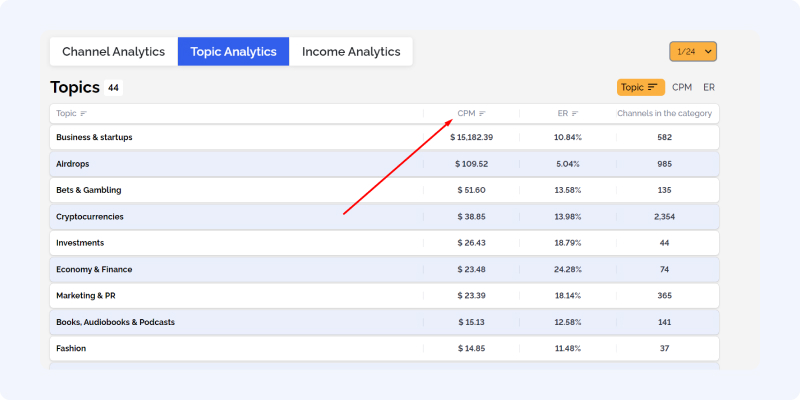Select the Airdrops topic row
Image resolution: width=800 pixels, height=400 pixels.
point(384,164)
